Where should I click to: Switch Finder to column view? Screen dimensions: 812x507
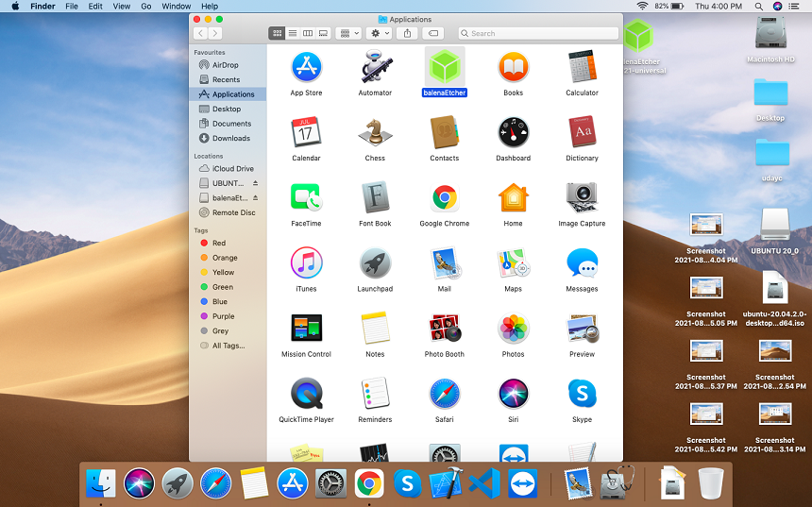[308, 33]
